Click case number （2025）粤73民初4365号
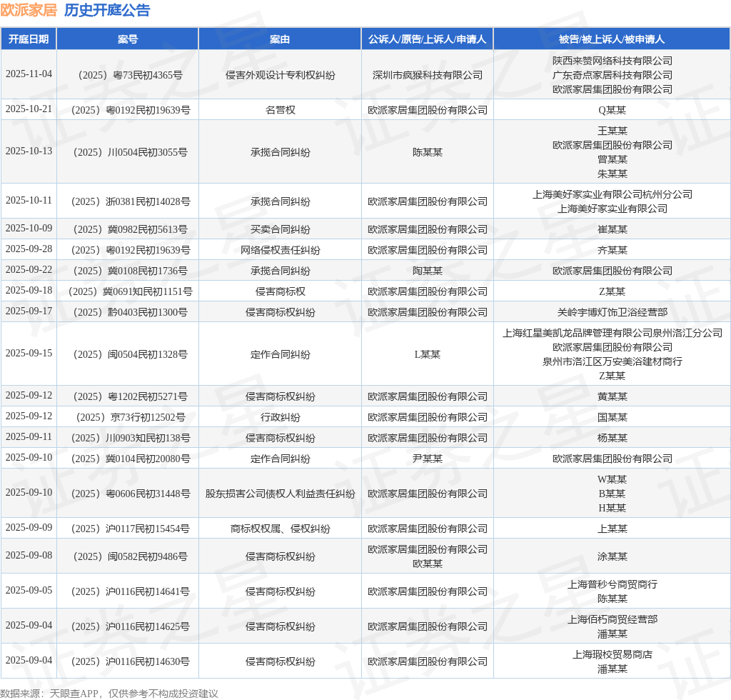 [128, 75]
